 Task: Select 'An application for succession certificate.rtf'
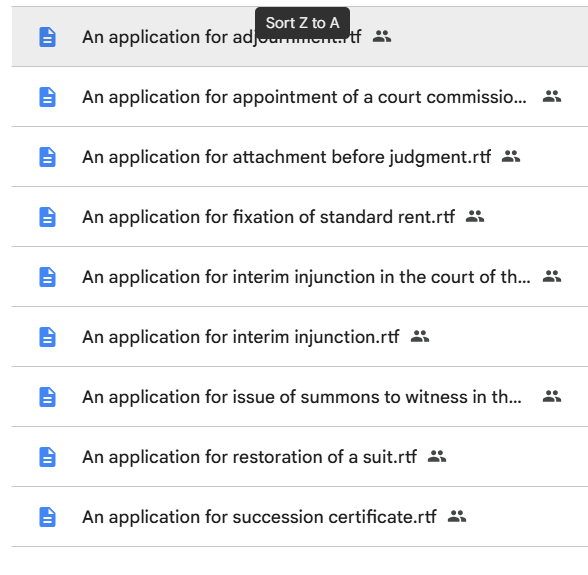point(260,517)
